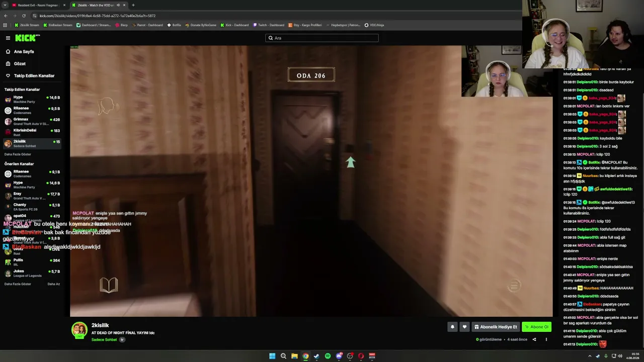Follow the channel with the heart button

(464, 327)
